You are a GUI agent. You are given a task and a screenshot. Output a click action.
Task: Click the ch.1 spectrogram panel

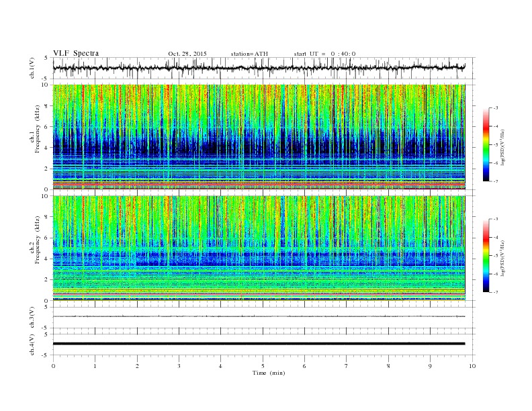[x=259, y=137]
